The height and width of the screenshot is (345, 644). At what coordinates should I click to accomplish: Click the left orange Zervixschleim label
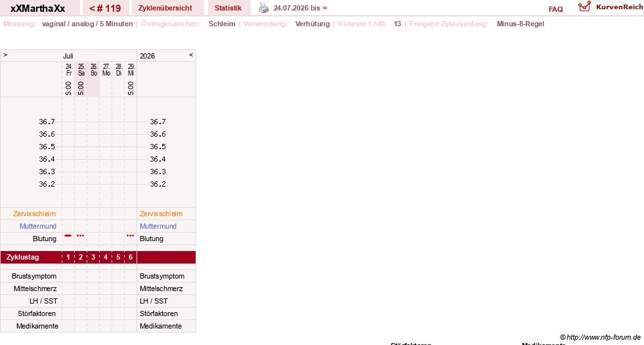tap(35, 214)
